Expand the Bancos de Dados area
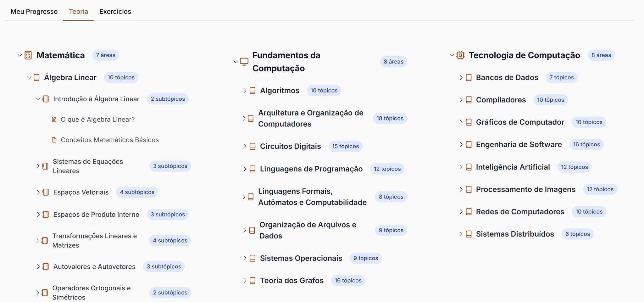Image resolution: width=644 pixels, height=302 pixels. coord(461,78)
